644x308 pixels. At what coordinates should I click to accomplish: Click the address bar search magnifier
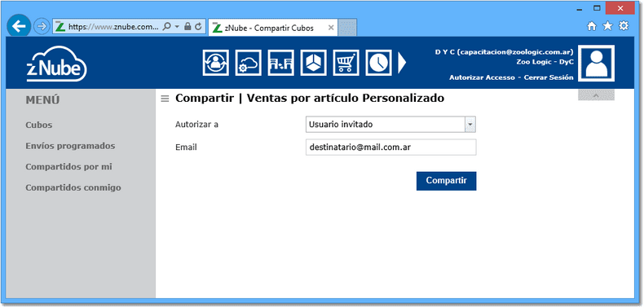(x=166, y=27)
